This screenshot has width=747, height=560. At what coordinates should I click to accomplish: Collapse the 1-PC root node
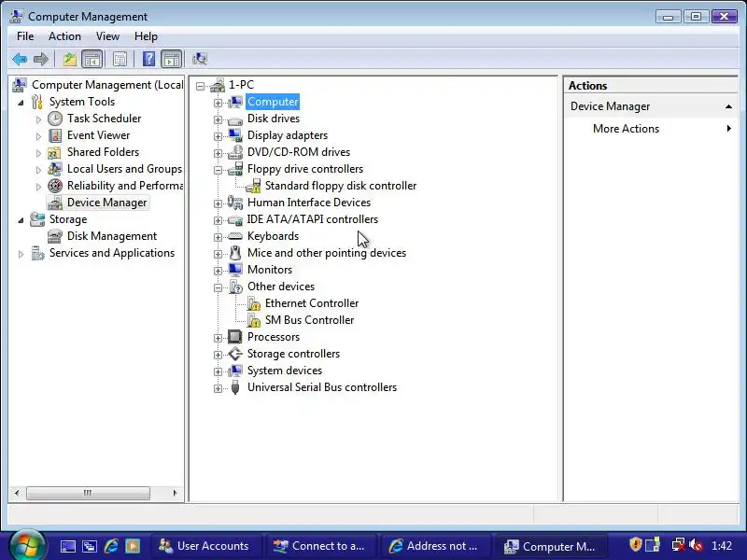point(200,86)
